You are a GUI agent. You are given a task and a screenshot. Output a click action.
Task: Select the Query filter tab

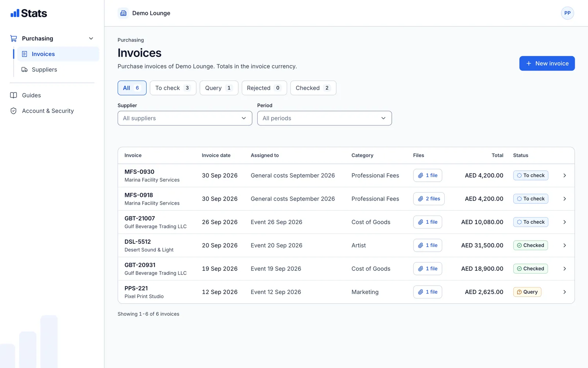coord(219,88)
